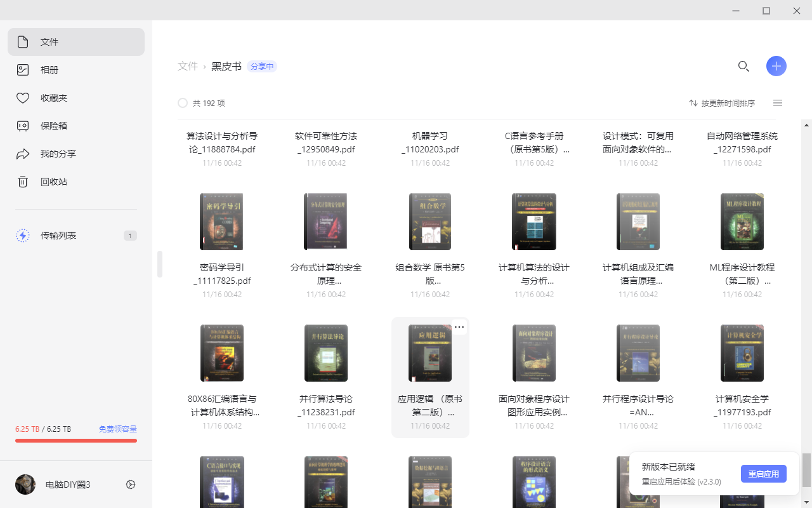812x508 pixels.
Task: Click the 黑皮书 breadcrumb folder name
Action: pyautogui.click(x=226, y=66)
